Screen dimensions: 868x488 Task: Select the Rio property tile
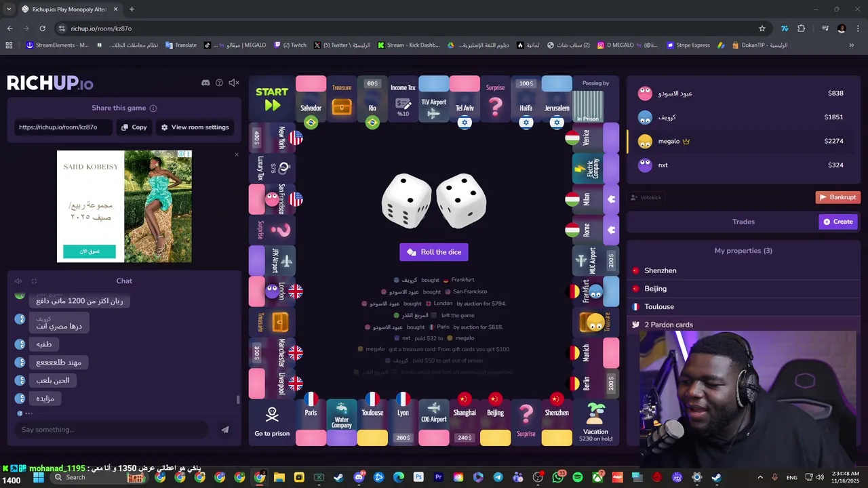tap(372, 99)
